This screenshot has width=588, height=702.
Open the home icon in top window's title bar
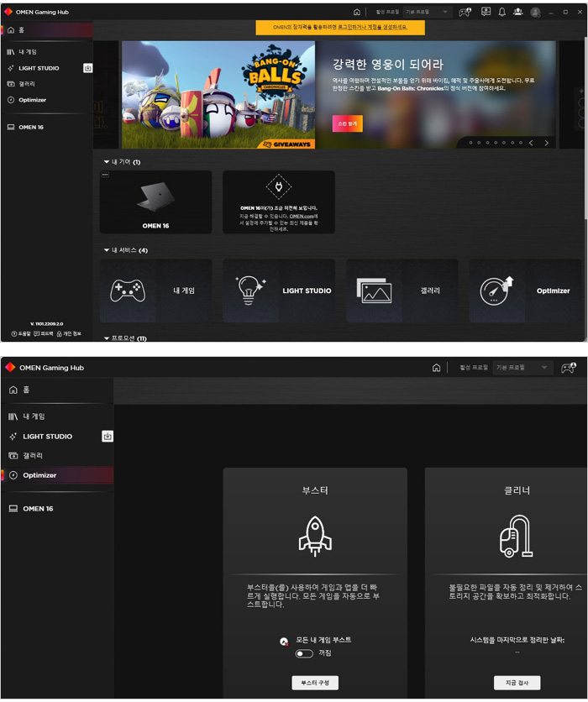356,12
